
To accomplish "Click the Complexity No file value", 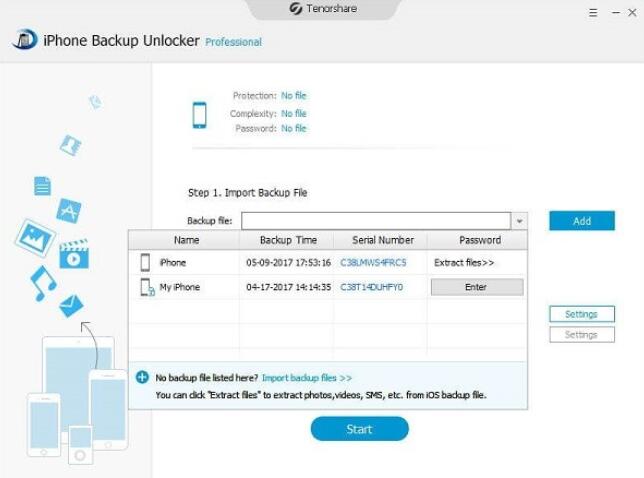I will pos(294,113).
